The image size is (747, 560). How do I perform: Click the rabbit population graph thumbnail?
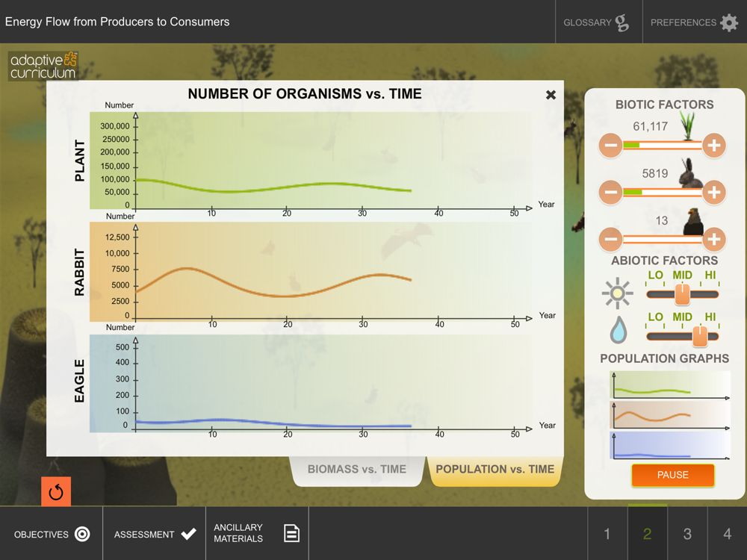point(670,415)
